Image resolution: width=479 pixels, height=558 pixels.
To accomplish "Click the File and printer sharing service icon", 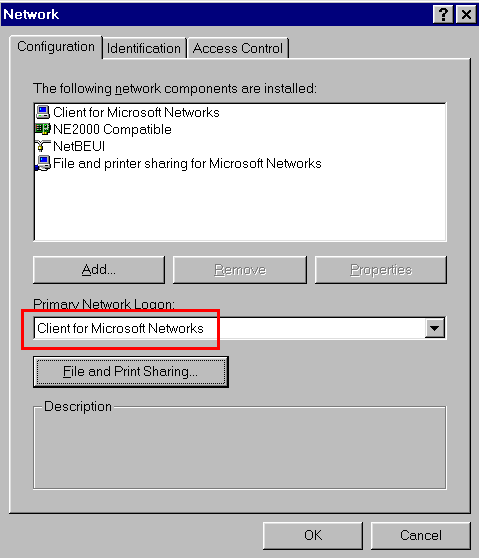I will (x=43, y=163).
